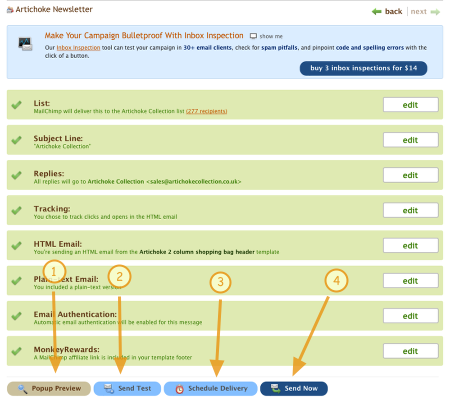Click the Artichoke Newsletter campaign icon
The height and width of the screenshot is (401, 450).
10,10
